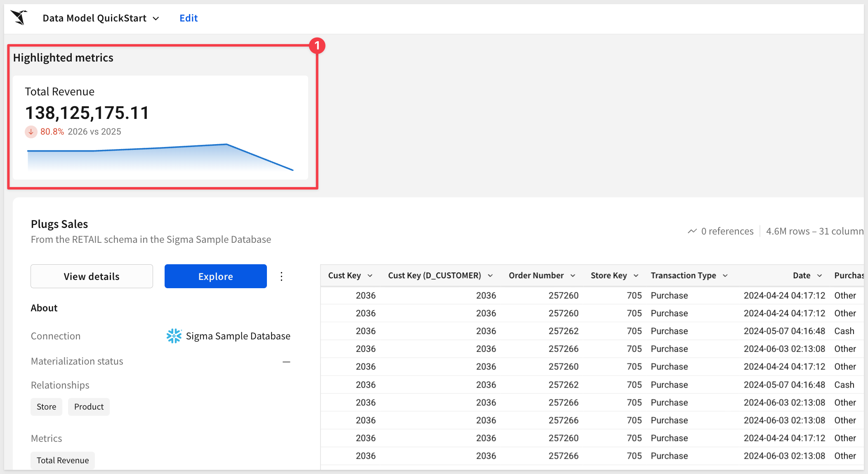Screen dimensions: 868x474
Task: Click the Total Revenue sparkline chart
Action: point(160,157)
